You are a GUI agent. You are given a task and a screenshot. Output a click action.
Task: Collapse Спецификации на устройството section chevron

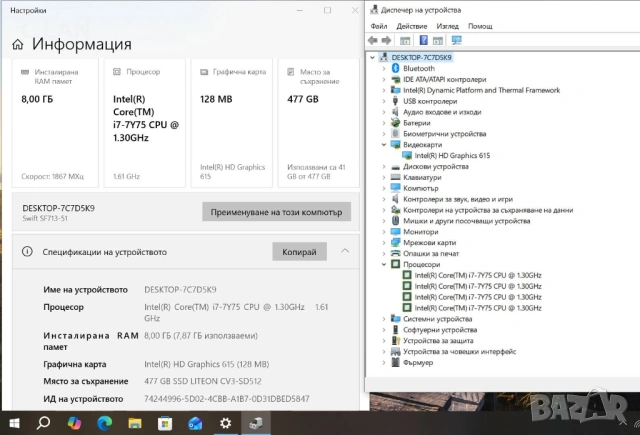(345, 251)
